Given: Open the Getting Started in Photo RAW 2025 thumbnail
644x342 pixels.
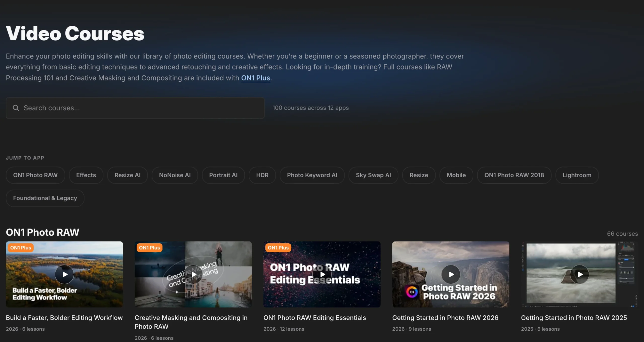Looking at the screenshot, I should (580, 274).
